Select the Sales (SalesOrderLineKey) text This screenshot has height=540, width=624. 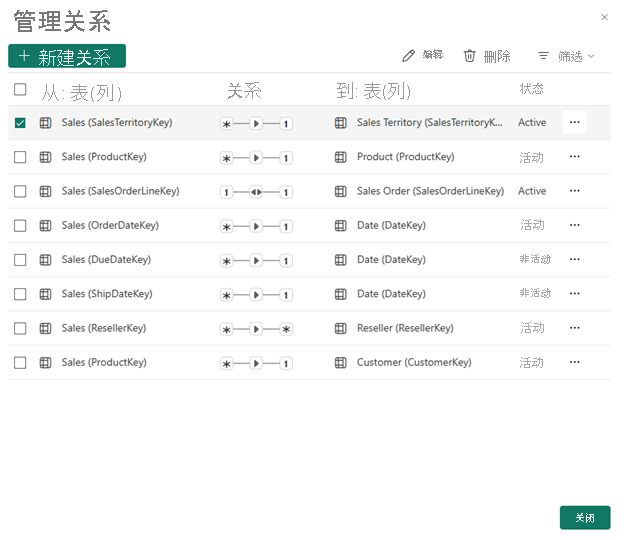[x=121, y=191]
